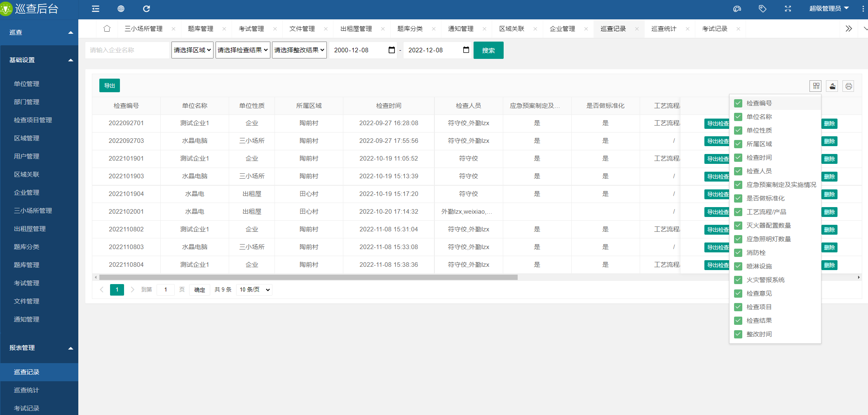Uncheck the 检查编号 column checkbox
The image size is (868, 415).
[x=738, y=103]
